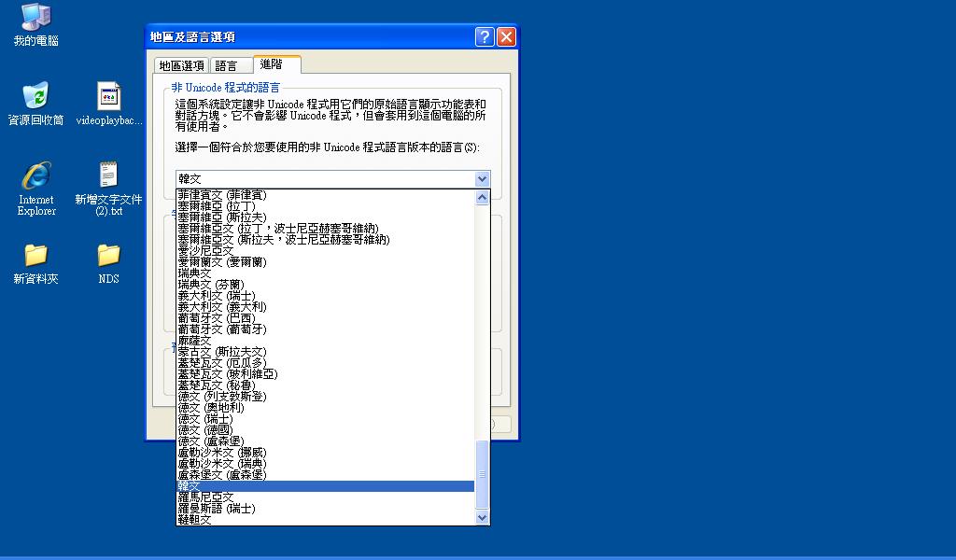This screenshot has height=560, width=956.
Task: Select 義大利文 (義大利) in the list
Action: 222,307
